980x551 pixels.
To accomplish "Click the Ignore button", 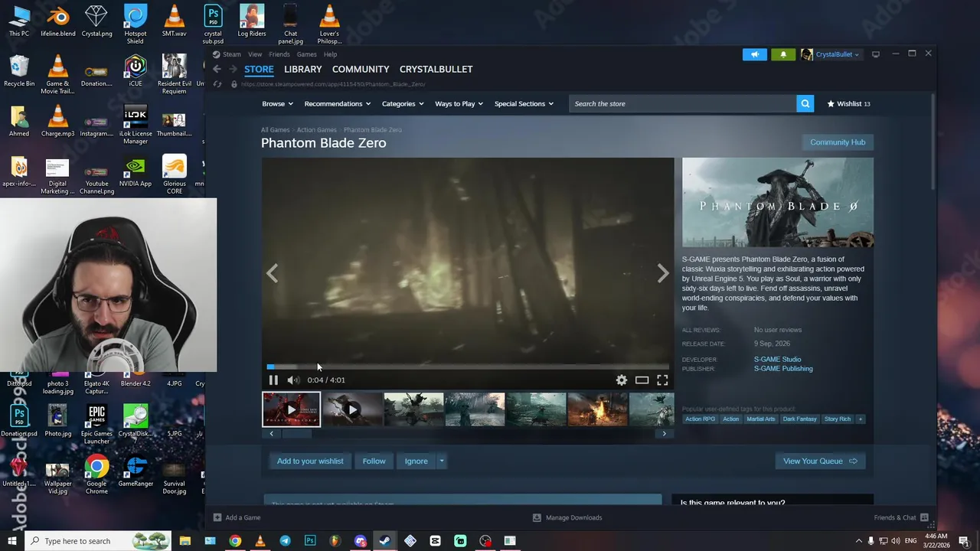I will pyautogui.click(x=416, y=461).
